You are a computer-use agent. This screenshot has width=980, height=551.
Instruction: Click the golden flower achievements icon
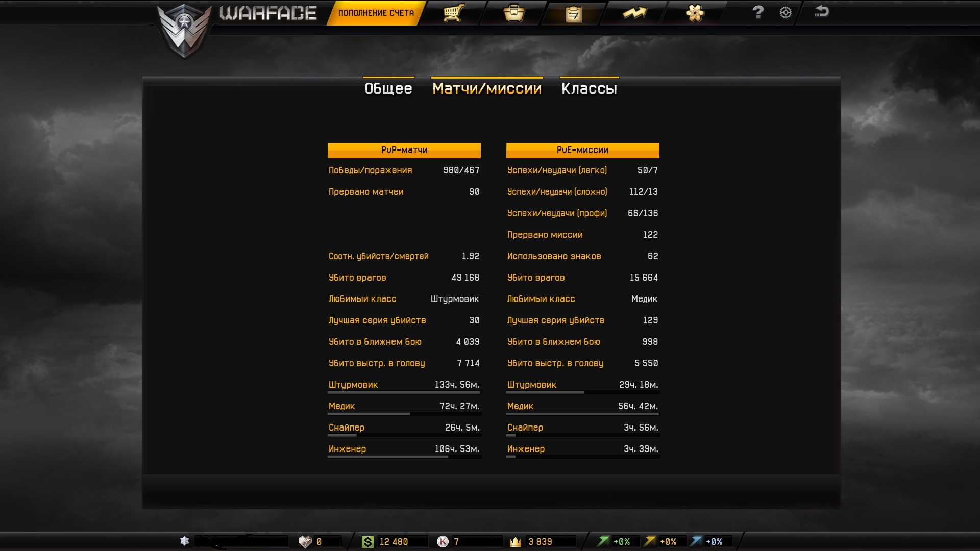[695, 13]
